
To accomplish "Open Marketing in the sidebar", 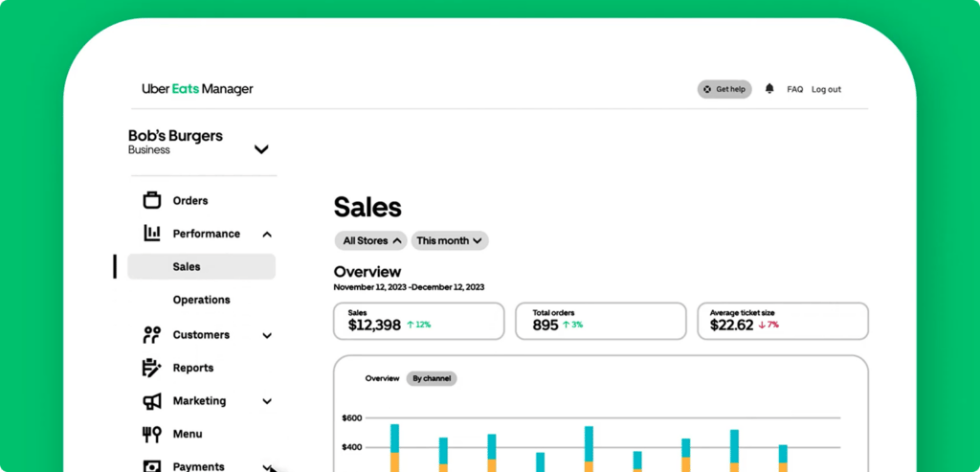I will point(199,401).
